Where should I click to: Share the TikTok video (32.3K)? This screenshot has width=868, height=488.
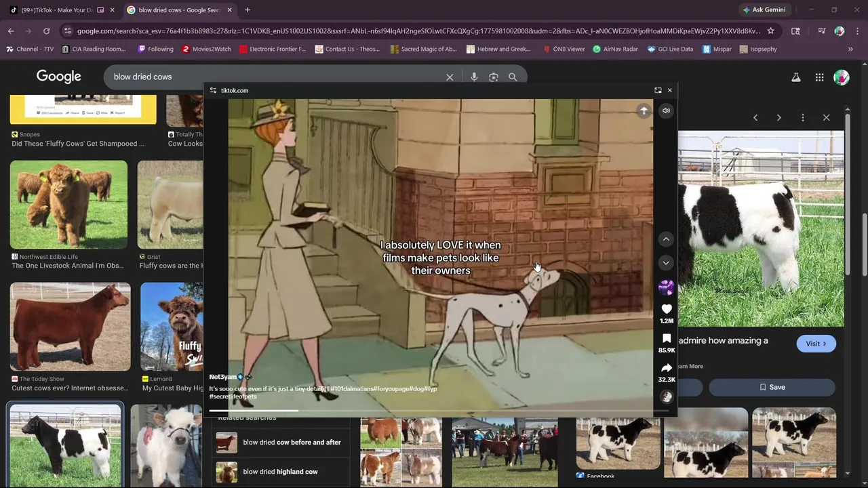click(667, 368)
